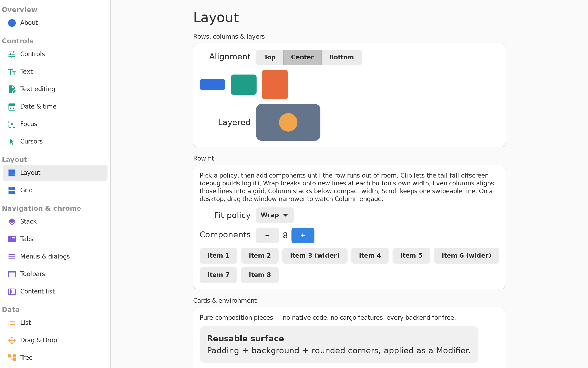Click the Date & time calendar icon
Image resolution: width=588 pixels, height=368 pixels.
point(12,106)
